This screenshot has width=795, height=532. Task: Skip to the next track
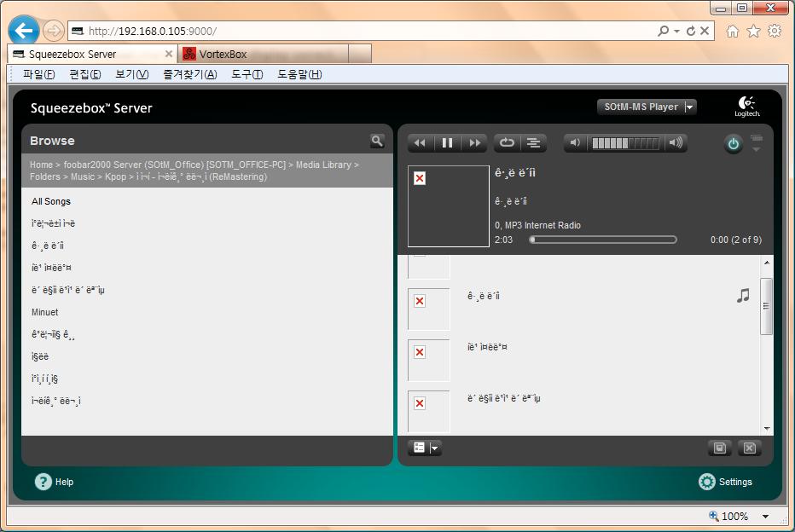(474, 143)
